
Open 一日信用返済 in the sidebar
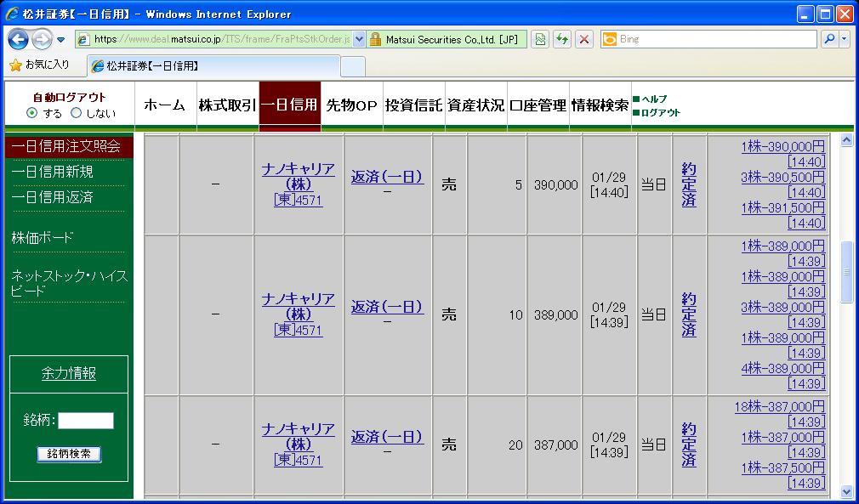tap(53, 197)
